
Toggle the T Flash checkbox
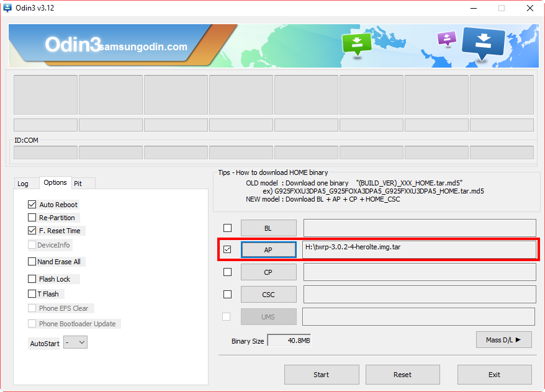pyautogui.click(x=32, y=294)
